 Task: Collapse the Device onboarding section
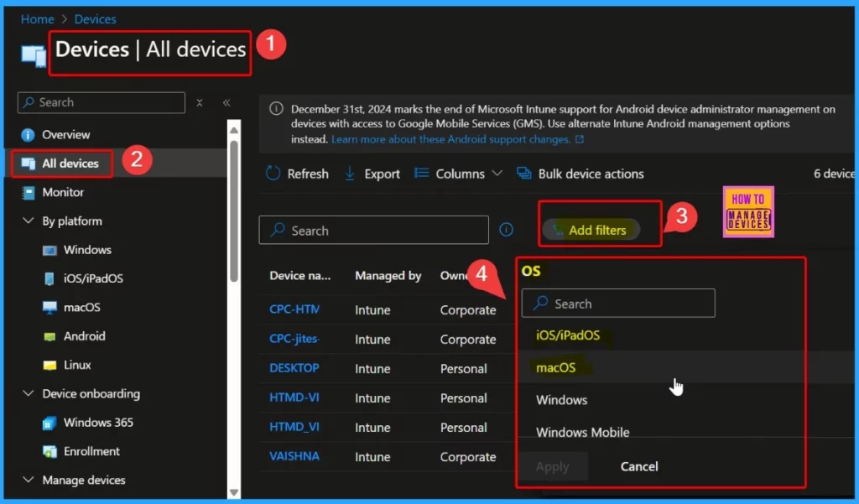click(28, 393)
